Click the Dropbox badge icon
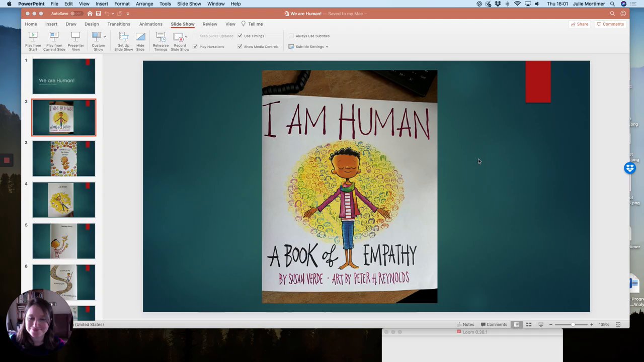This screenshot has width=644, height=362. coord(630,168)
